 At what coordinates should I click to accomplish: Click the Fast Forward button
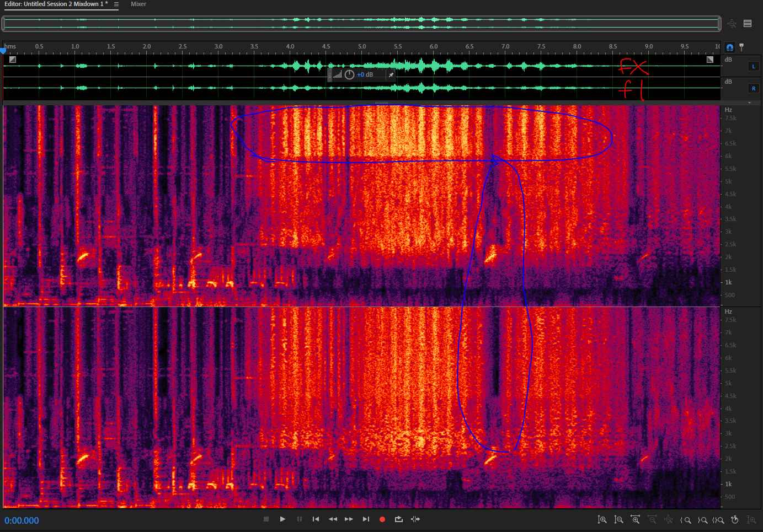349,519
